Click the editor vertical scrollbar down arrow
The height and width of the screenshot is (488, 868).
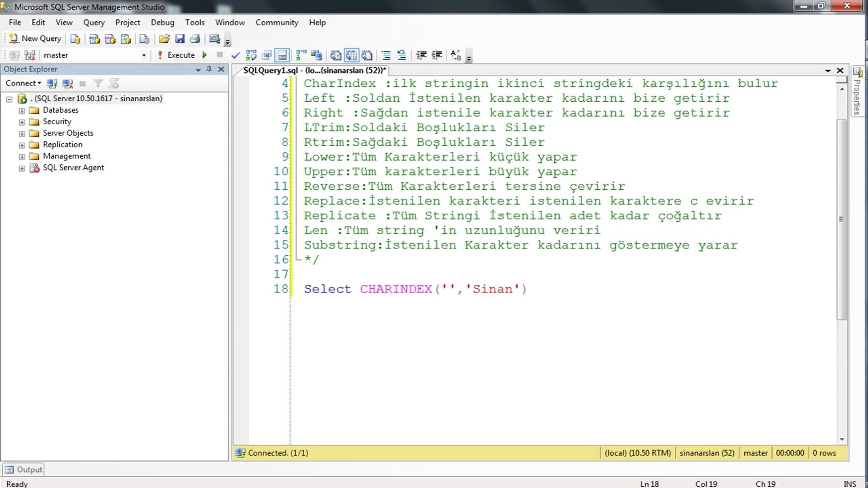pyautogui.click(x=842, y=439)
